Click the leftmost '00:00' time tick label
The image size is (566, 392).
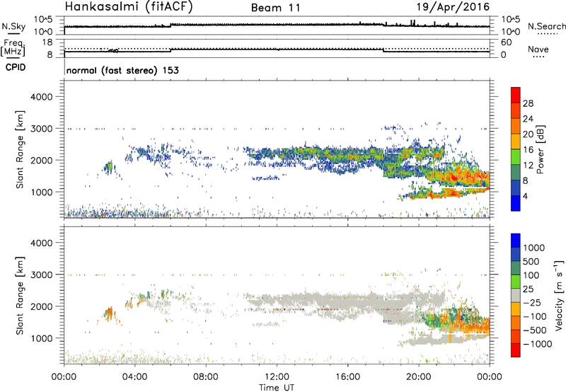(x=64, y=377)
